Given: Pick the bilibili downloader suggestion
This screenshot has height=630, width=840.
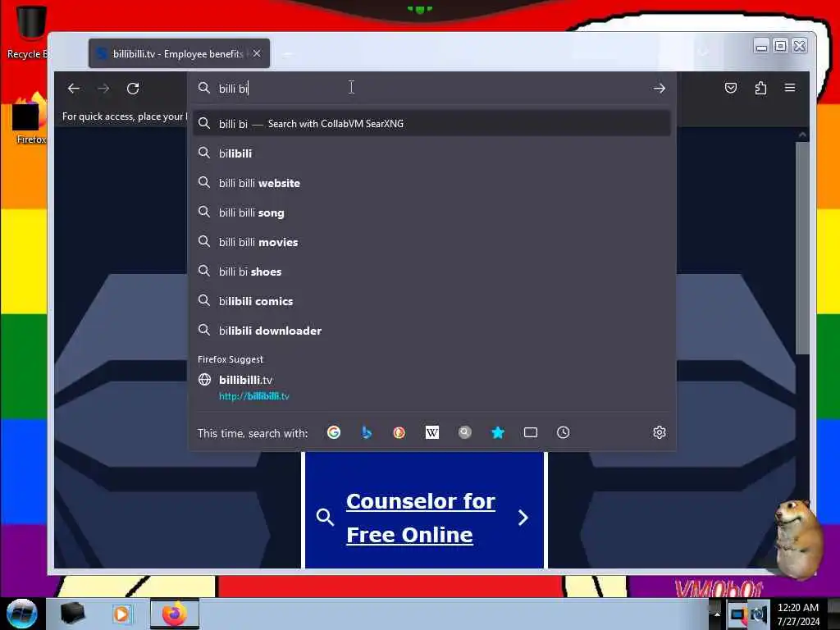Looking at the screenshot, I should pos(431,331).
